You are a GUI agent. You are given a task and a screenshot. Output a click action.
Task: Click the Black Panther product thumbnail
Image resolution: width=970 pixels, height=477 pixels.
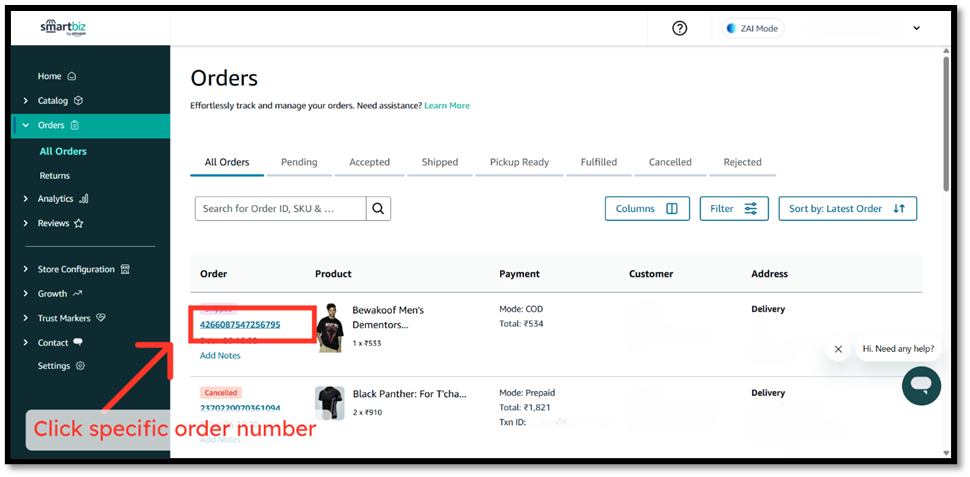(329, 402)
